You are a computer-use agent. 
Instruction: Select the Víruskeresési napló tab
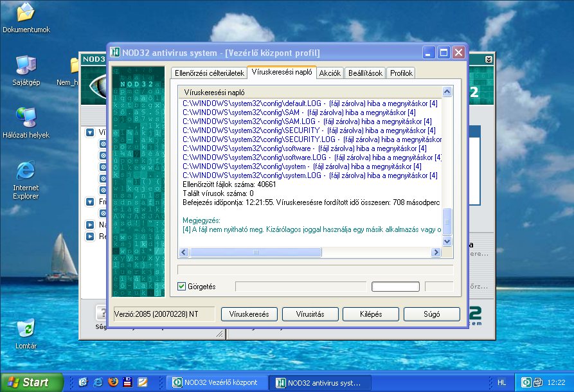pyautogui.click(x=282, y=72)
